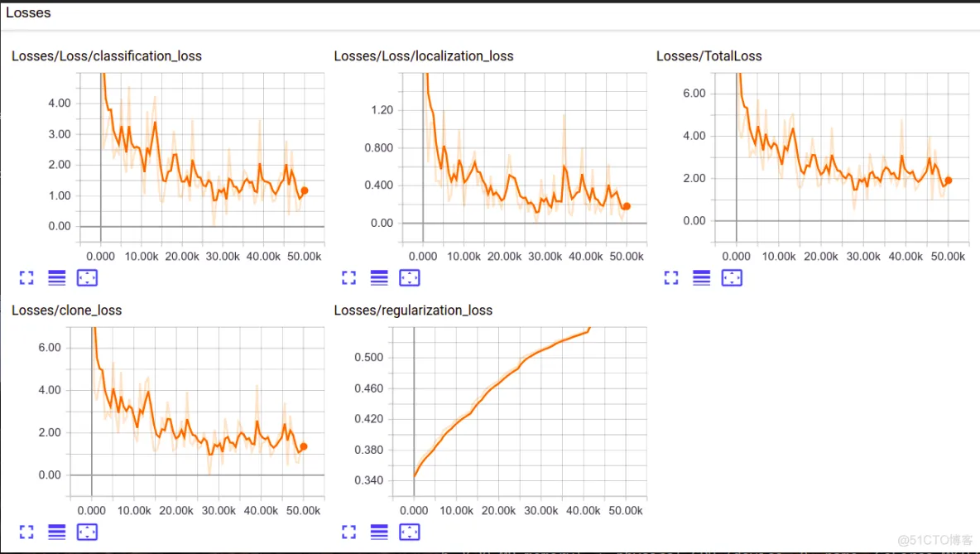
Task: Click the 3.00 y-axis label on classification_loss
Action: tap(60, 134)
